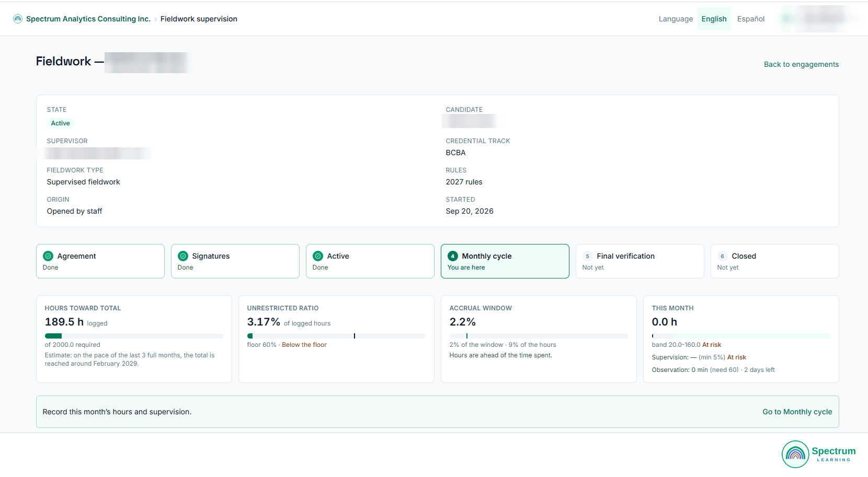Go back to engagements
868x477 pixels.
801,64
